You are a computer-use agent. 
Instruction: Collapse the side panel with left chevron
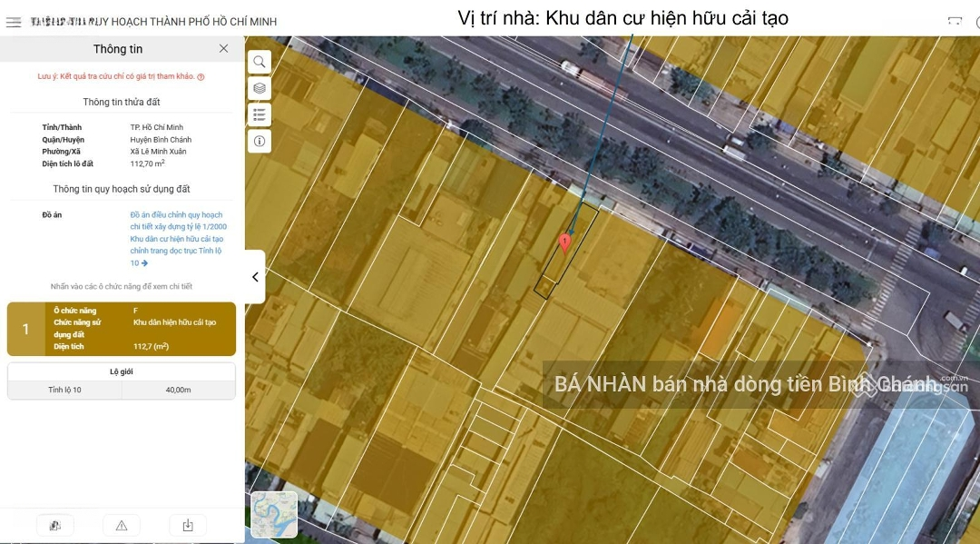255,277
